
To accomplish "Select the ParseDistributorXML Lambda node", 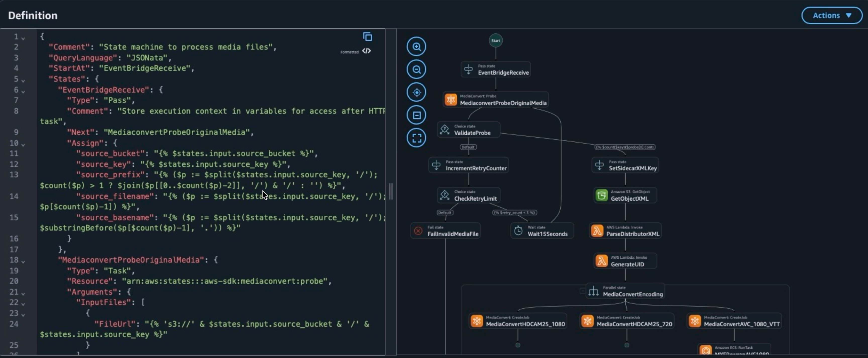I will coord(625,231).
